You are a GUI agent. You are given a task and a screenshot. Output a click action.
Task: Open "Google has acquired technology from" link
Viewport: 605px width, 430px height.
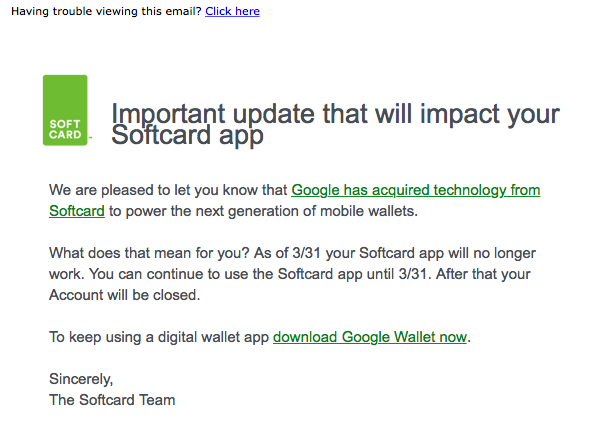pos(415,190)
